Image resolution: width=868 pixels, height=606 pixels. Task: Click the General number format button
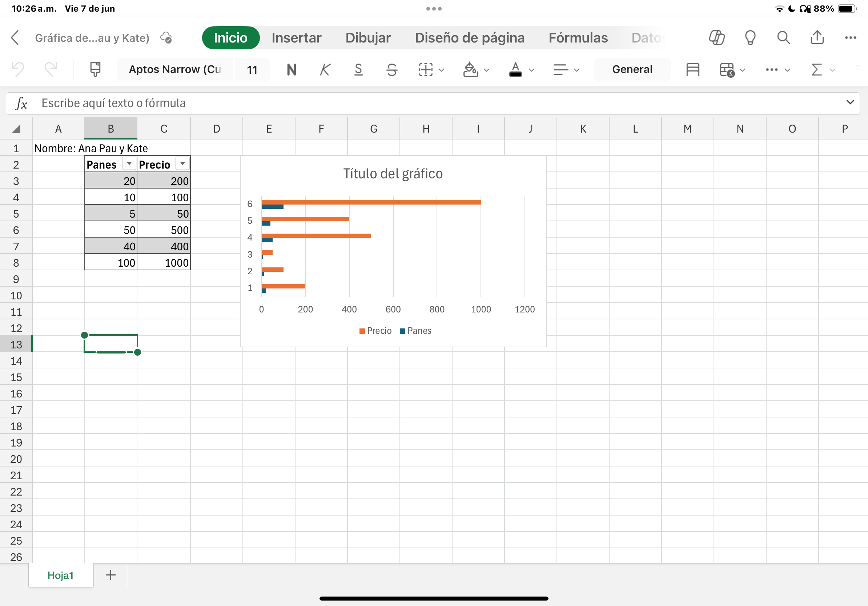[632, 69]
